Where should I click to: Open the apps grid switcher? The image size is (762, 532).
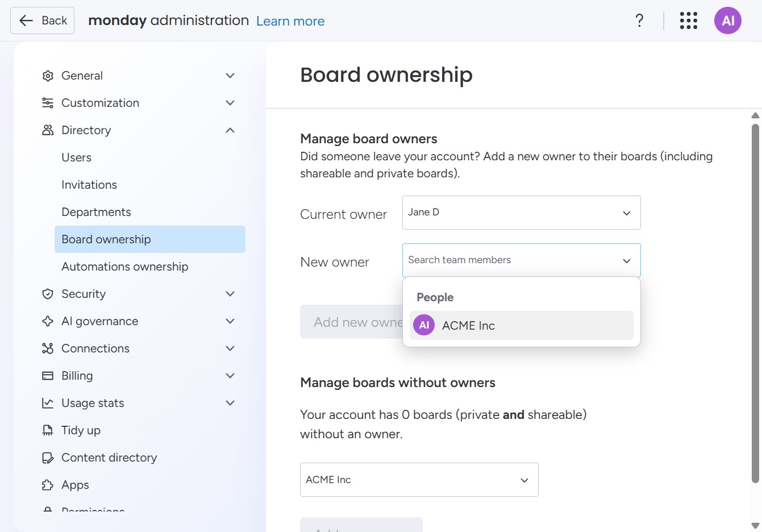point(688,20)
